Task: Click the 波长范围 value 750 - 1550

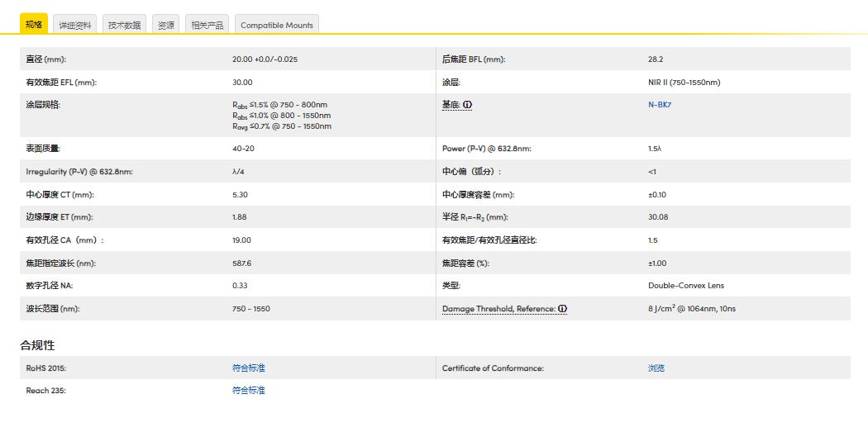Action: pos(251,309)
